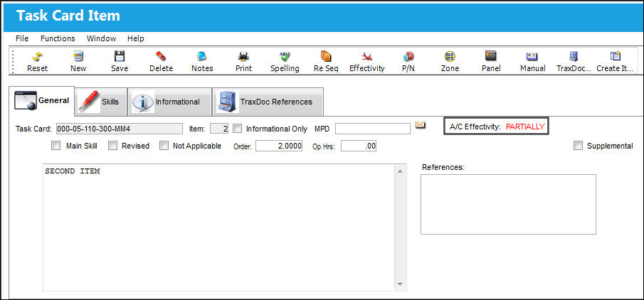Click the description scrollbar down arrow

pos(400,284)
